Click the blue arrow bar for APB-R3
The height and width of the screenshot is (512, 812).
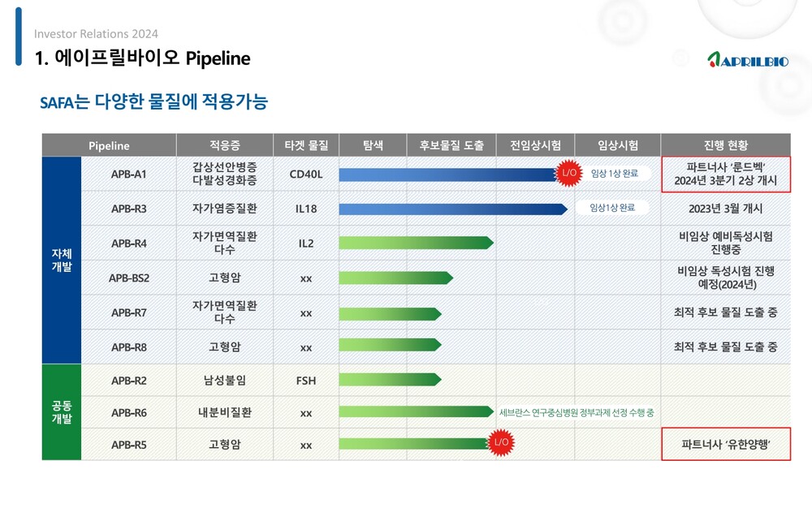[451, 209]
